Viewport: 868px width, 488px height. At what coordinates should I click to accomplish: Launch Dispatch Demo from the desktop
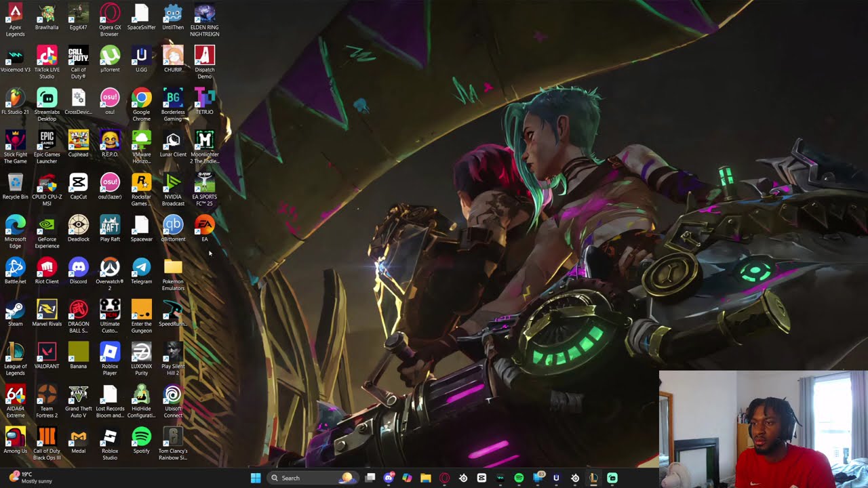coord(205,62)
